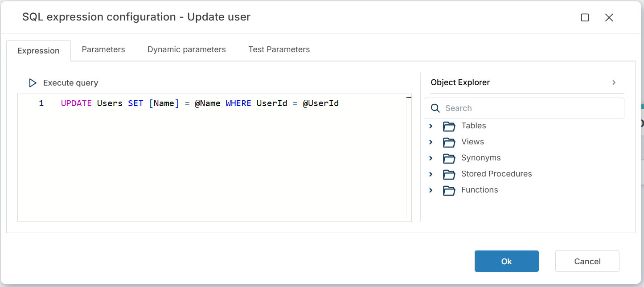Viewport: 644px width, 287px height.
Task: Click the Functions folder icon
Action: [x=449, y=190]
